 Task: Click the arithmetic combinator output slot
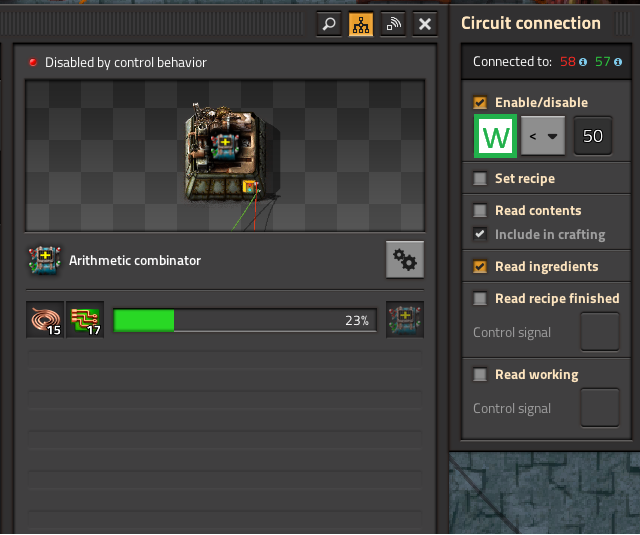click(405, 320)
